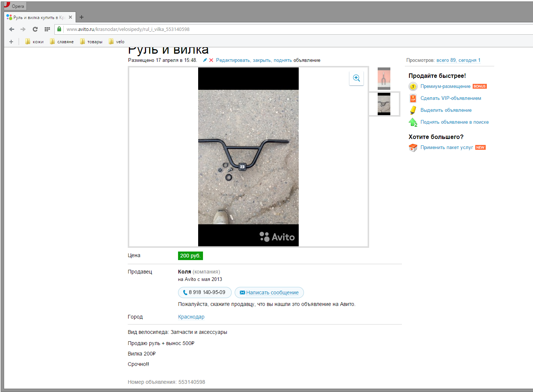Close the Avito listing tab
The height and width of the screenshot is (392, 533).
pyautogui.click(x=70, y=17)
